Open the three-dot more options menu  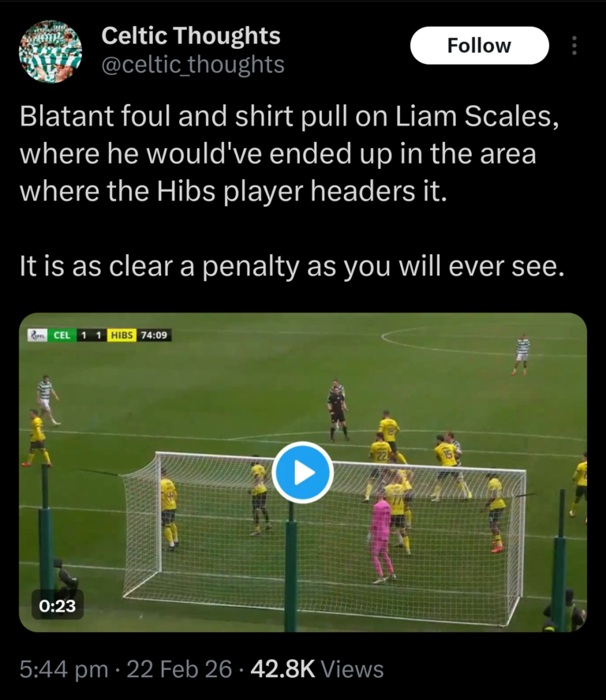click(574, 46)
